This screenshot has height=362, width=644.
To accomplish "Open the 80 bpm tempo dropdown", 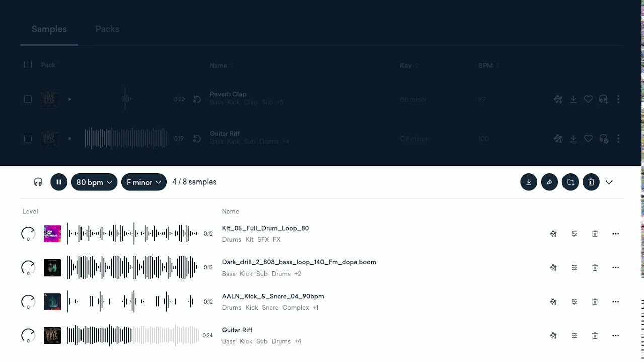I will pos(94,182).
